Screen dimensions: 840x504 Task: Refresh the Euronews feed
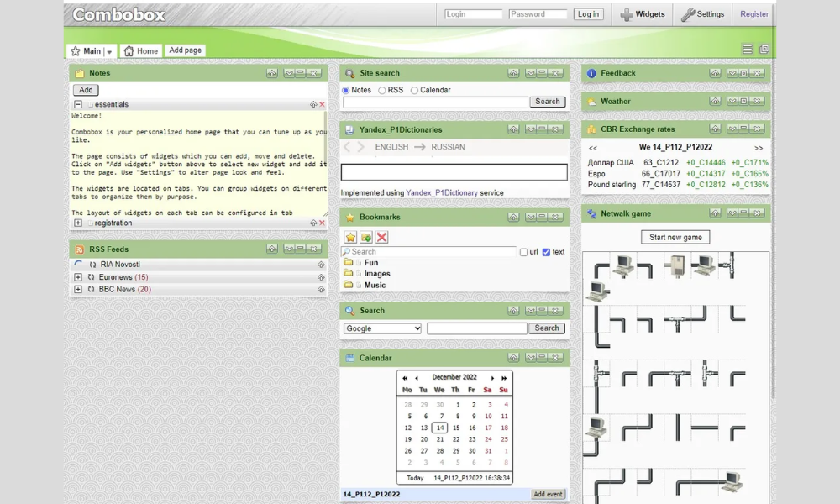[91, 277]
